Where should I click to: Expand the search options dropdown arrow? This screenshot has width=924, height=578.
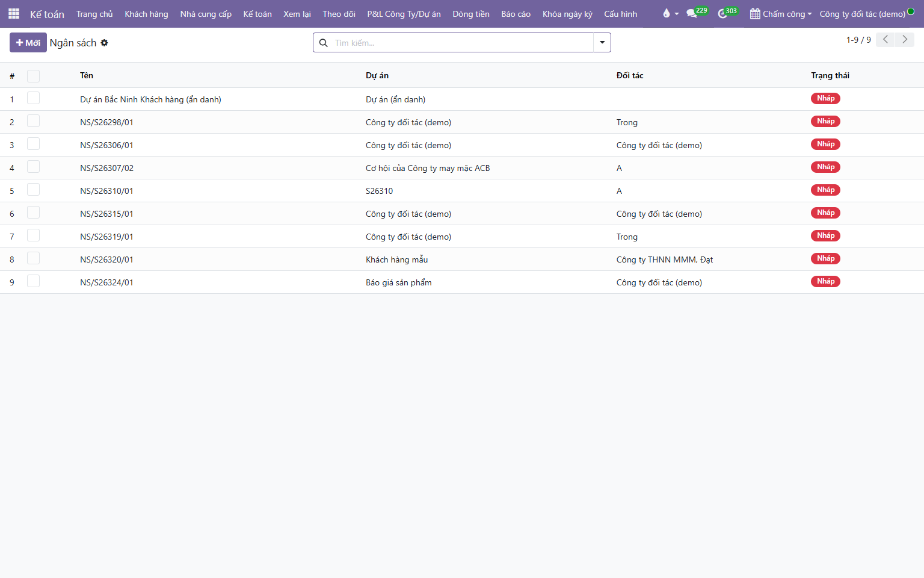(602, 43)
